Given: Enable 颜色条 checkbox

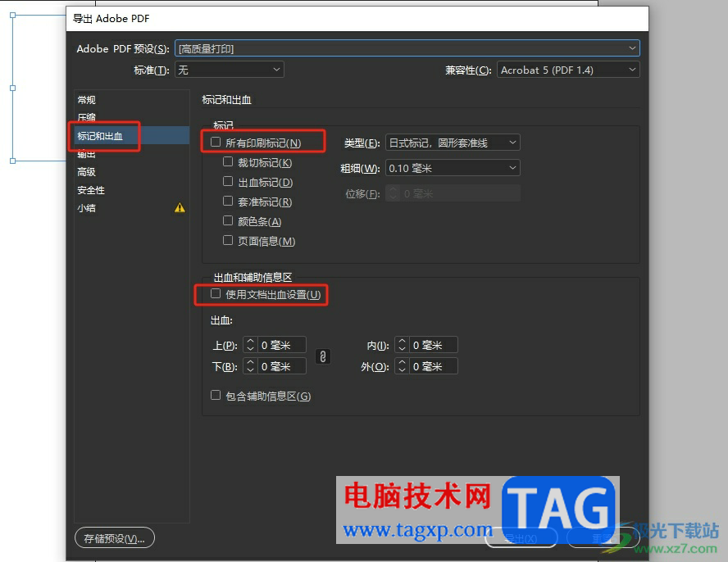Looking at the screenshot, I should (228, 220).
